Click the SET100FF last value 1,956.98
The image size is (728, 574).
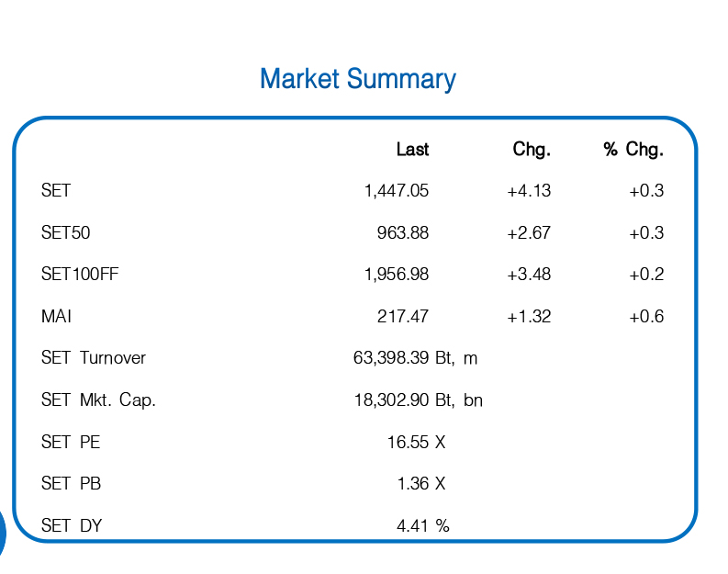tap(397, 275)
